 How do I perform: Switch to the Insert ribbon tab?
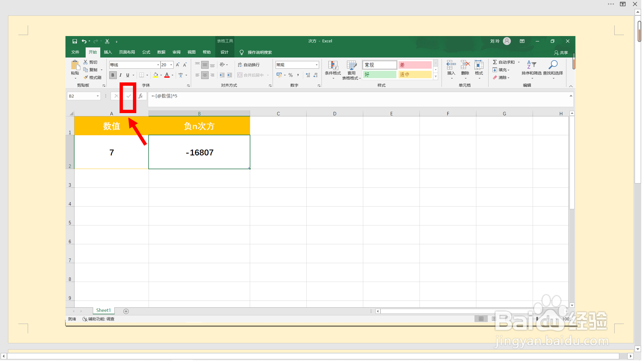(108, 52)
